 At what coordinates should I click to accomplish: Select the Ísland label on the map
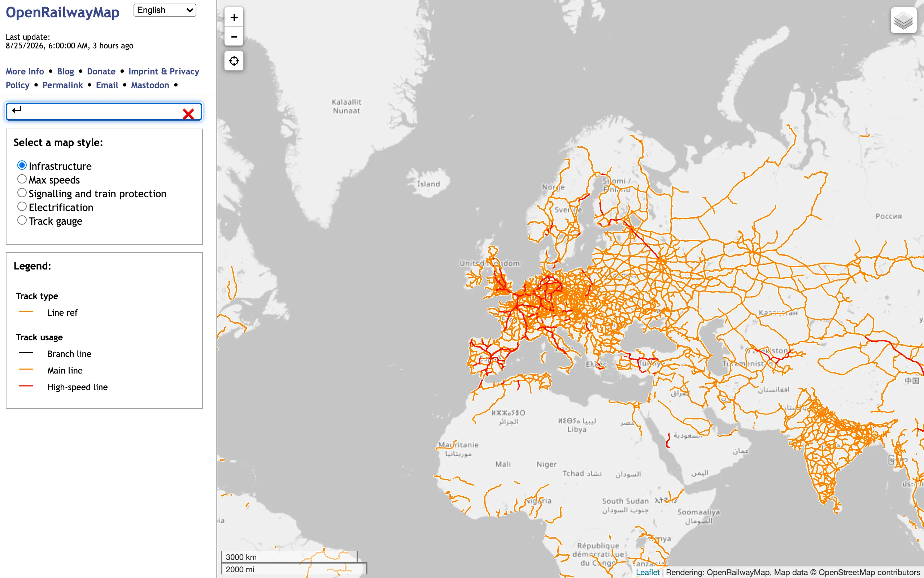(428, 184)
